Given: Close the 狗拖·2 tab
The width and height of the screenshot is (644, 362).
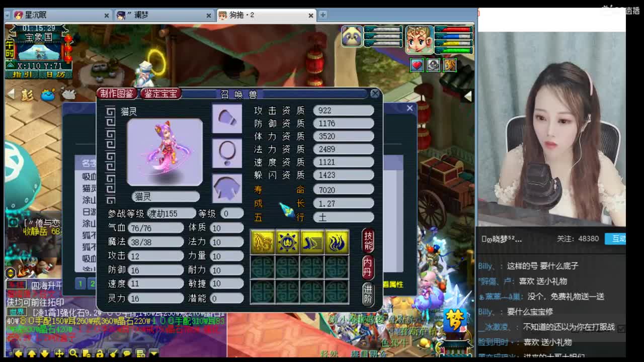Looking at the screenshot, I should click(311, 16).
